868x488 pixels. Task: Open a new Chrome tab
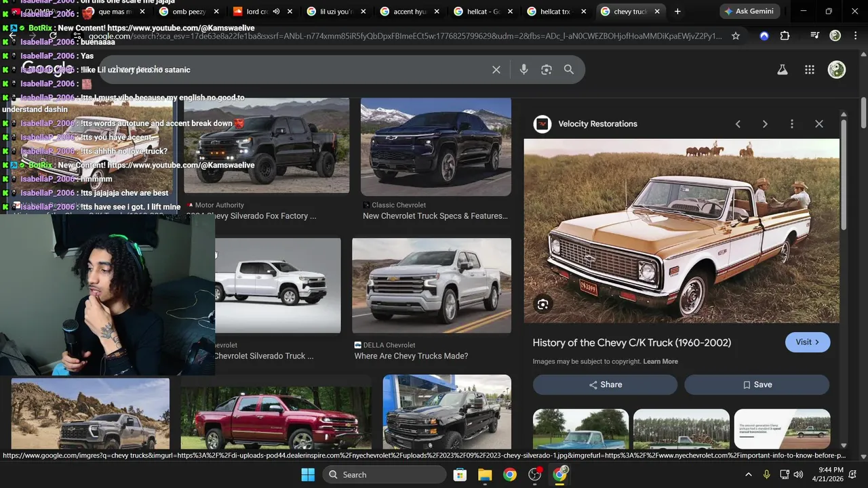(x=677, y=12)
